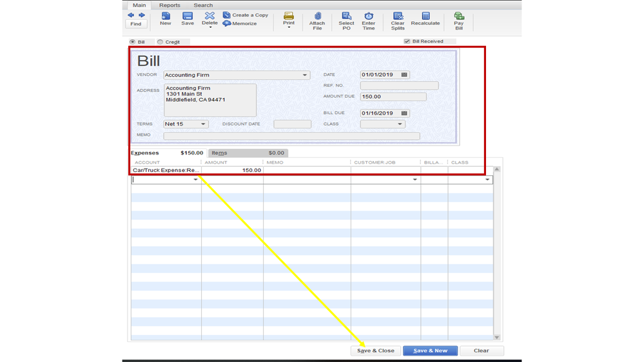644x362 pixels.
Task: Click into the Memo input field
Action: 291,136
